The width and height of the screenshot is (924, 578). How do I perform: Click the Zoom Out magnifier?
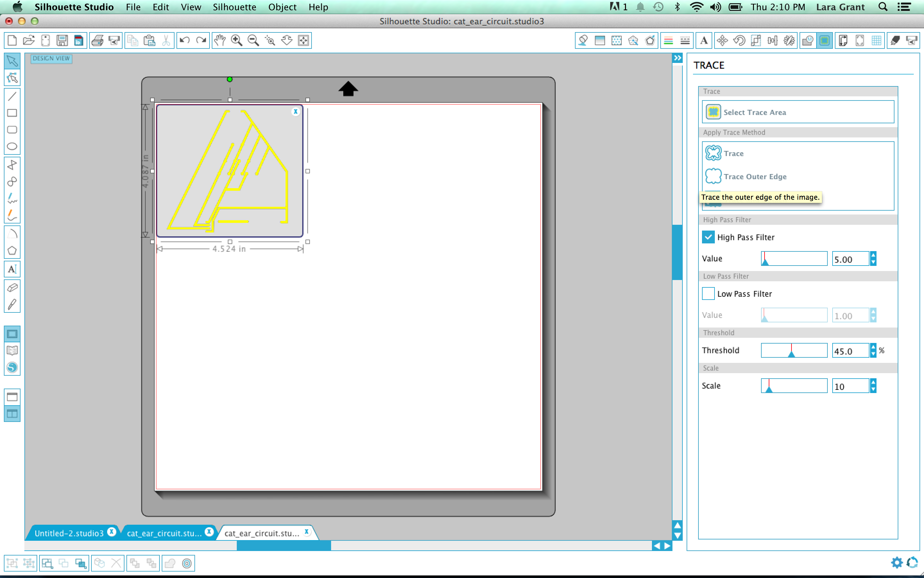tap(253, 40)
